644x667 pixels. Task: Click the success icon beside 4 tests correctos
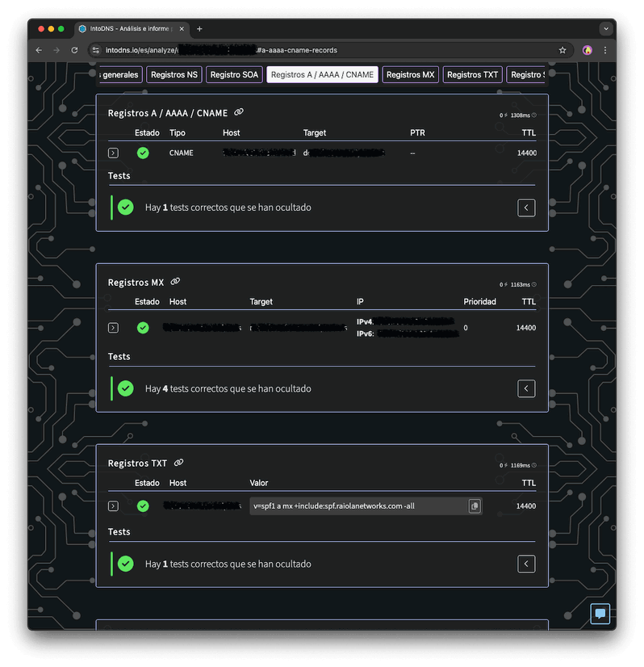coord(125,388)
